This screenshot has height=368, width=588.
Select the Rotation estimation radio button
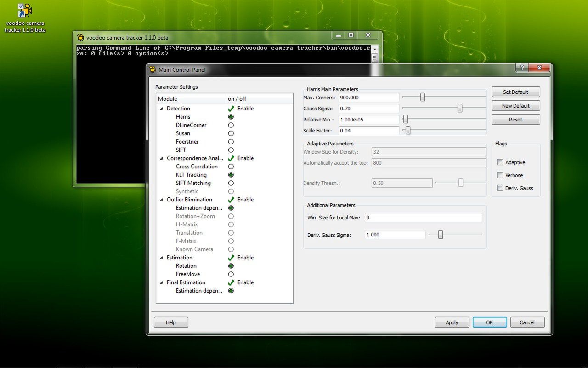click(x=231, y=266)
